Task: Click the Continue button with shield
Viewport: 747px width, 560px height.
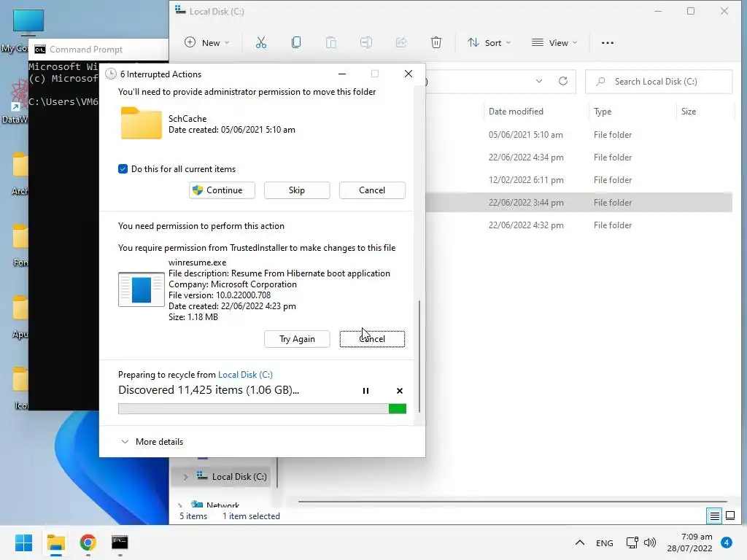Action: (x=222, y=190)
